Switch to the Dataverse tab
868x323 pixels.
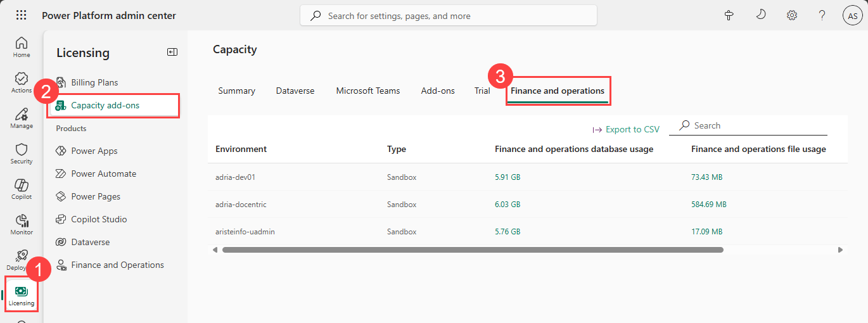(295, 91)
